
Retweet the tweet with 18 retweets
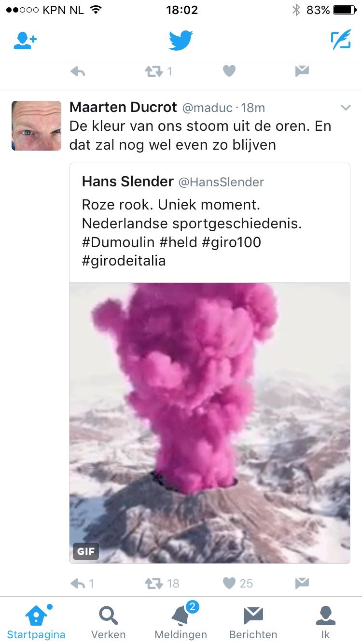(154, 583)
